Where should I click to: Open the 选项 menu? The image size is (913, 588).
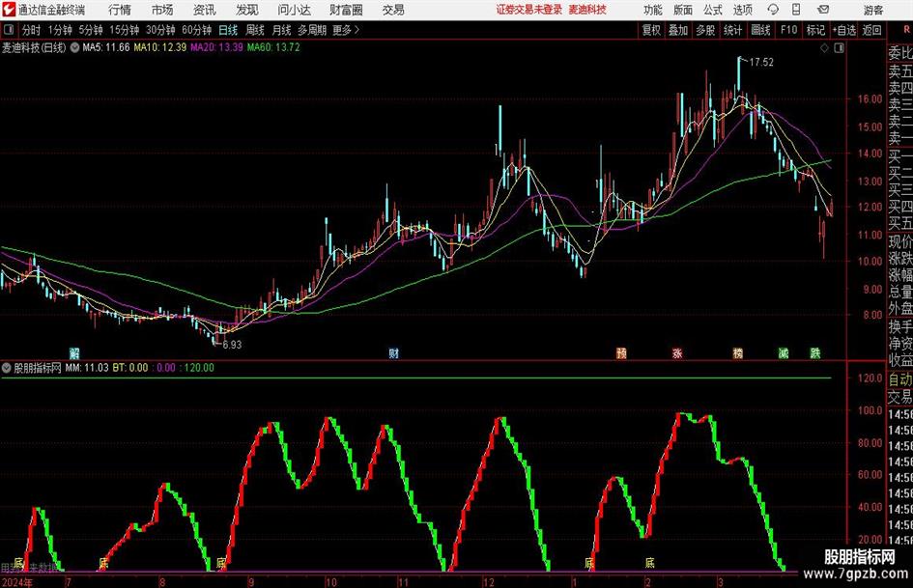click(x=742, y=10)
